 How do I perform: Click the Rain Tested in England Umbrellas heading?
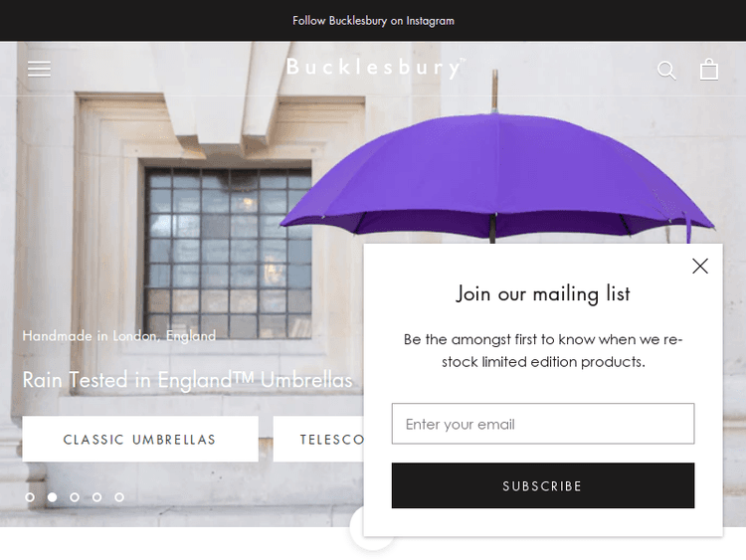coord(187,380)
